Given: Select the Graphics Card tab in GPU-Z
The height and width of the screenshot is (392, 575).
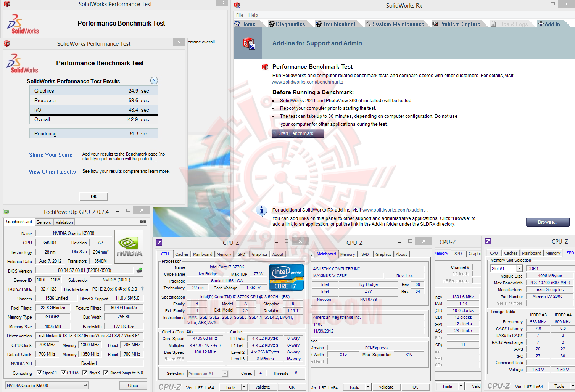Looking at the screenshot, I should 19,222.
